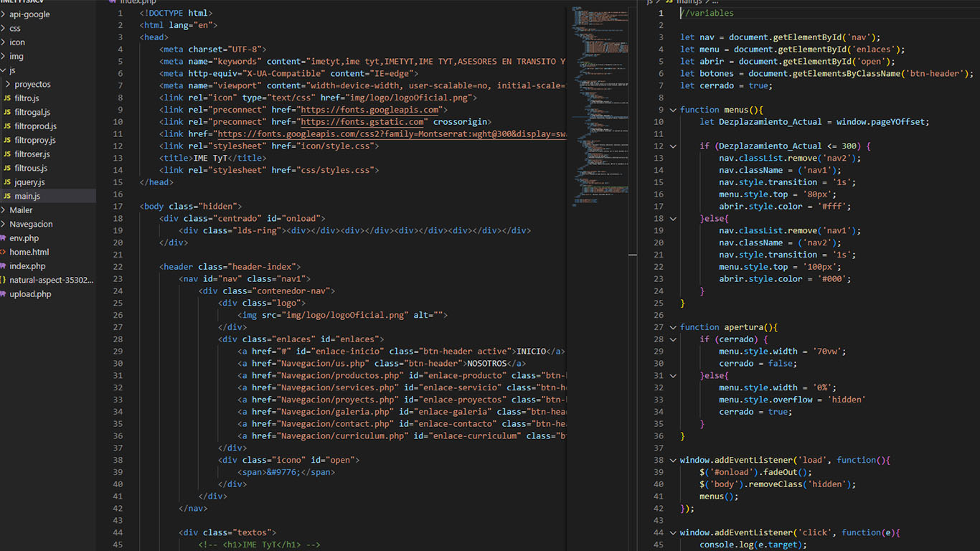This screenshot has height=551, width=980.
Task: Fold the menus function at line 9
Action: click(673, 110)
